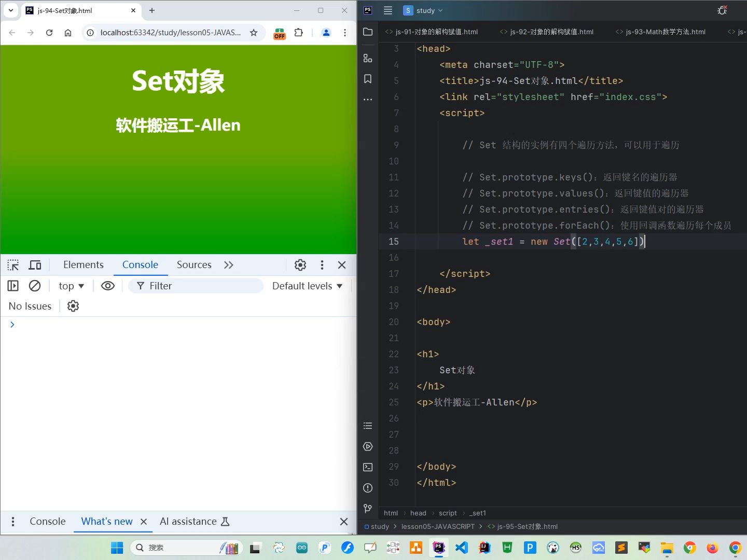
Task: Click the script breadcrumb in PhpStorm
Action: click(448, 513)
